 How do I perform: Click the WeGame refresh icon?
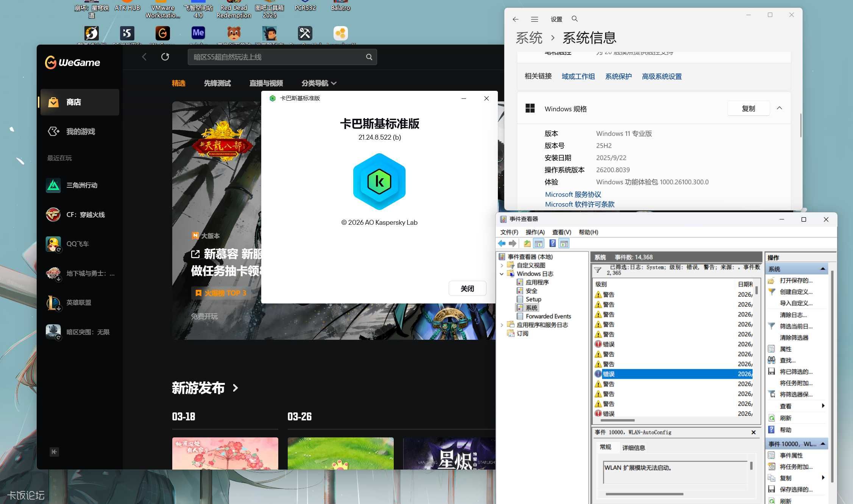pyautogui.click(x=165, y=57)
